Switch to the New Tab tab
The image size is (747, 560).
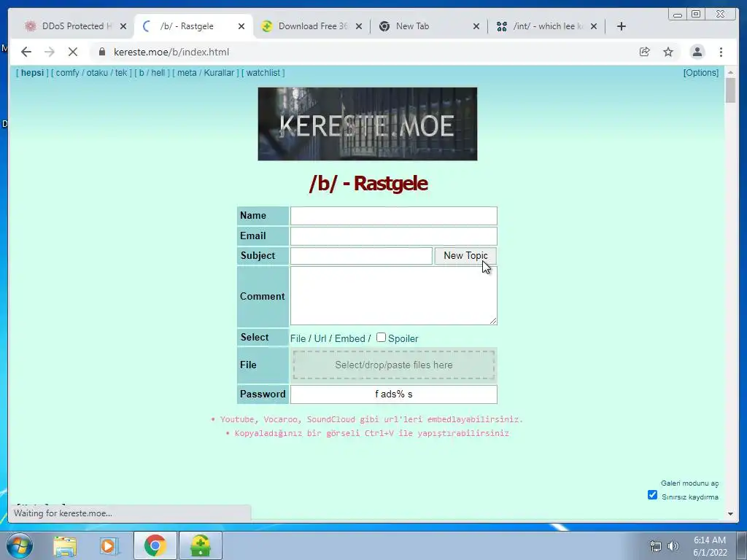pos(424,26)
